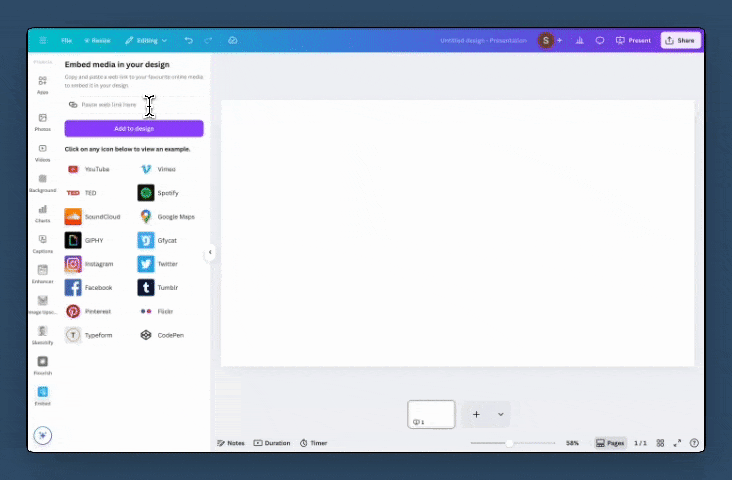The width and height of the screenshot is (732, 480).
Task: Open the Notes panel
Action: [231, 443]
